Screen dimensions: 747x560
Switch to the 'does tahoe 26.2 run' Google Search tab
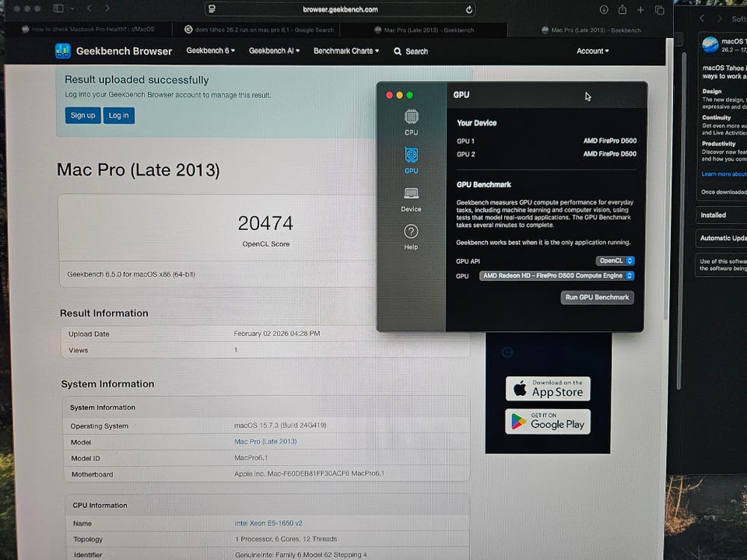pos(259,30)
